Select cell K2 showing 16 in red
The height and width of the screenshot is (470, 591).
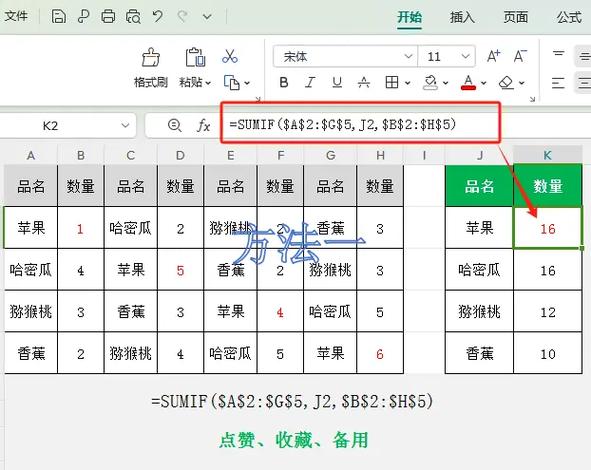pos(548,228)
